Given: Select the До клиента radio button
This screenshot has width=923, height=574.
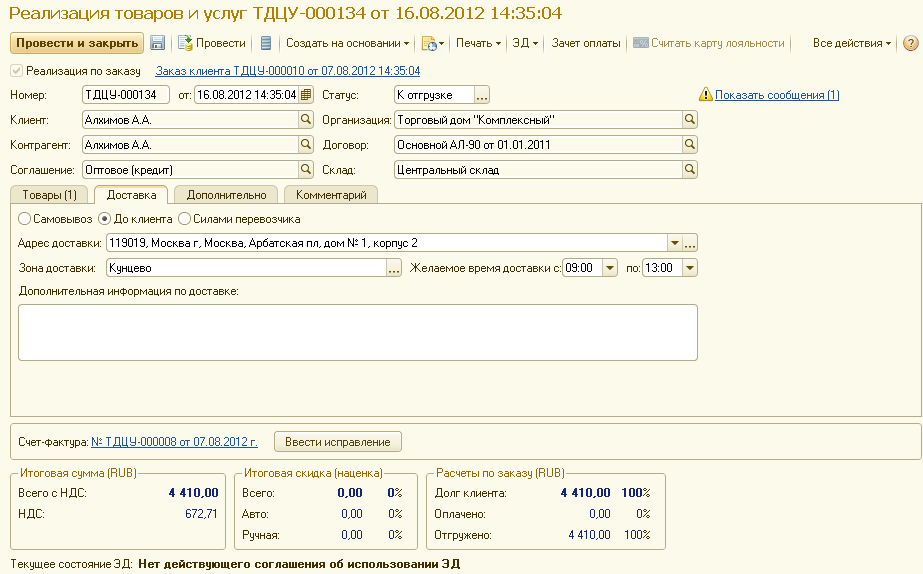Looking at the screenshot, I should pos(104,218).
